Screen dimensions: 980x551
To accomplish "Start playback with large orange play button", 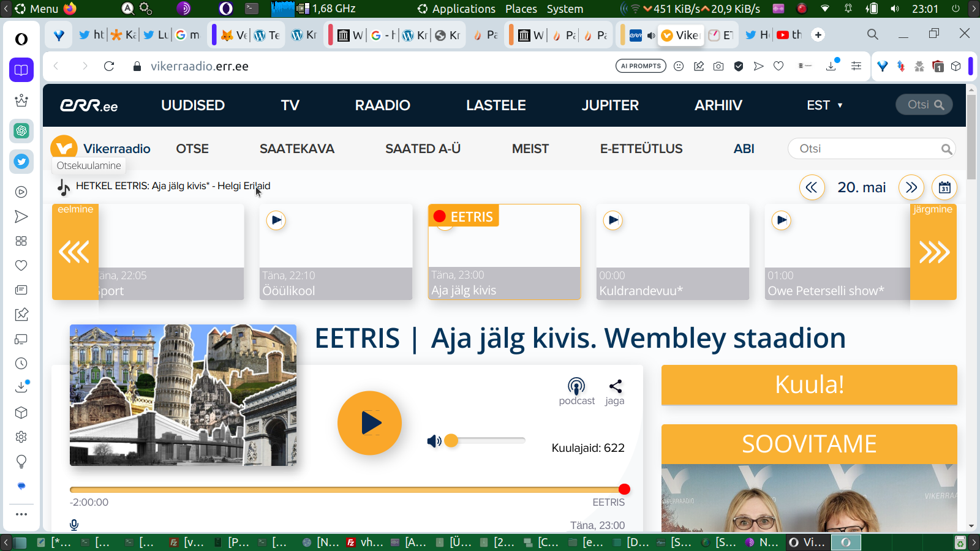I will point(369,423).
